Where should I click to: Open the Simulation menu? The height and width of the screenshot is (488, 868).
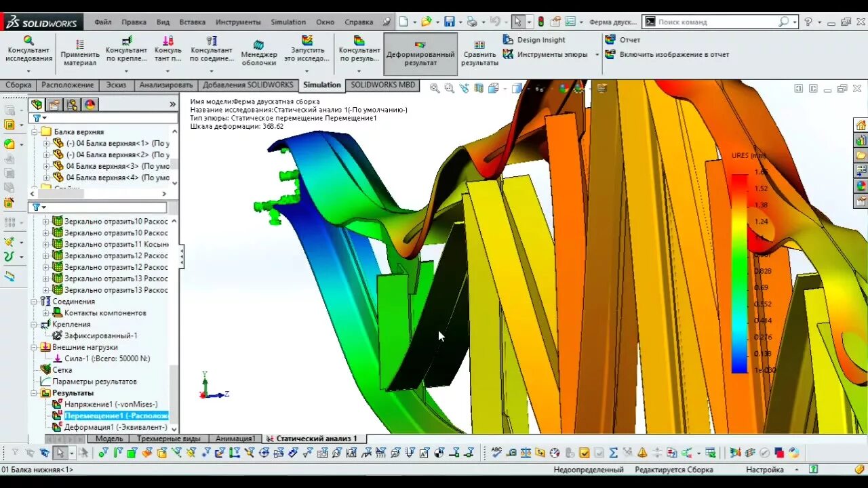click(x=288, y=22)
